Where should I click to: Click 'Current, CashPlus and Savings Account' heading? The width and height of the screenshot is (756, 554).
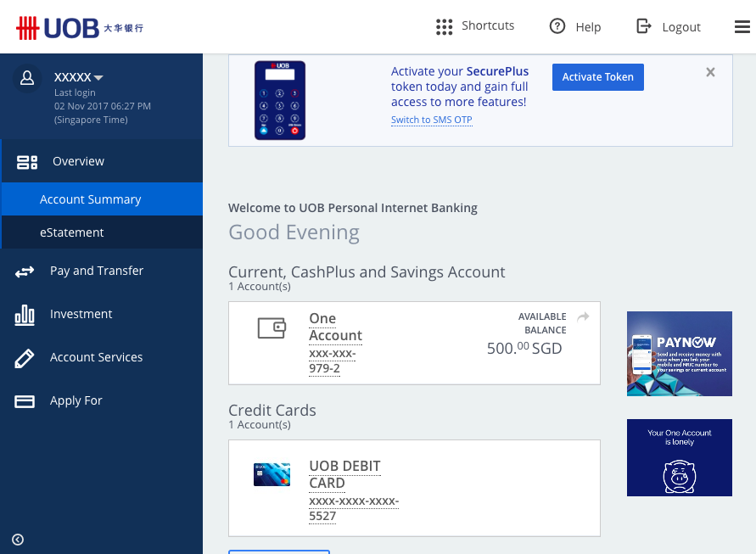click(x=367, y=272)
